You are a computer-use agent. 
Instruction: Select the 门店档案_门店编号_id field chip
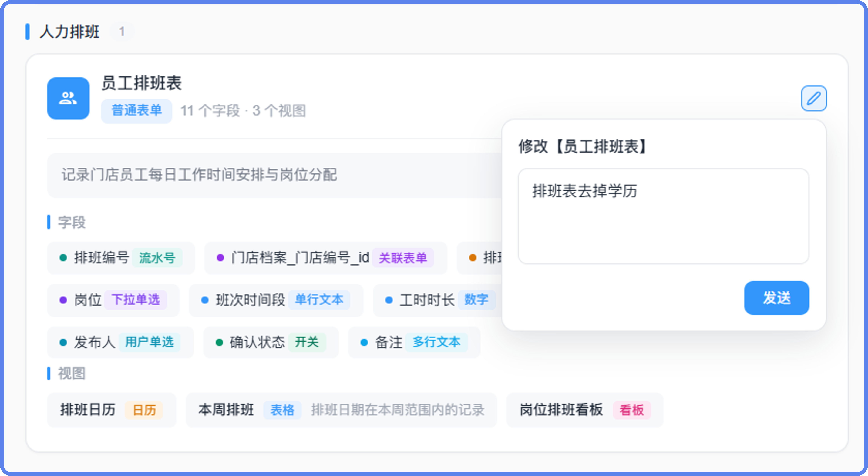click(x=325, y=258)
